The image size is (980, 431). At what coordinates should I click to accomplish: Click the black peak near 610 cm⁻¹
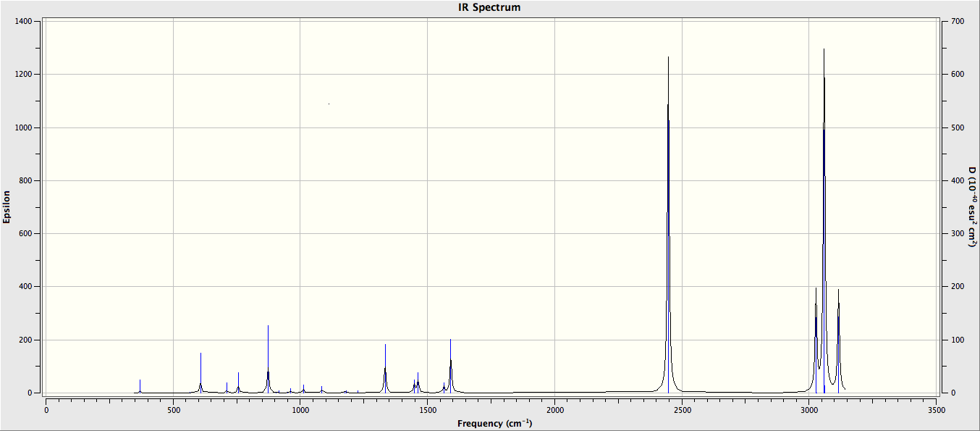coord(200,373)
